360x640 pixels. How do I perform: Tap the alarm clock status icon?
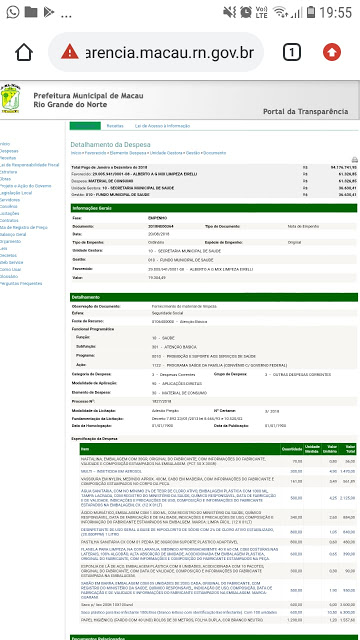[246, 12]
